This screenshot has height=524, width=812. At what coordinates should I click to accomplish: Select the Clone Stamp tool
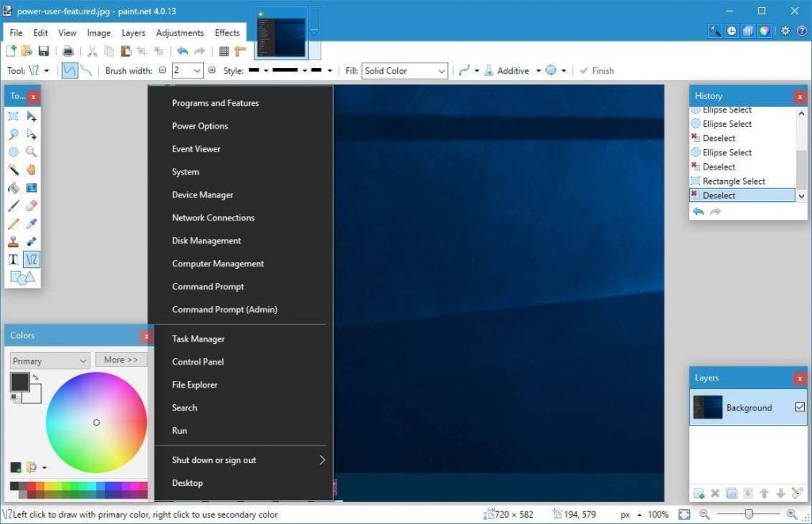[13, 242]
